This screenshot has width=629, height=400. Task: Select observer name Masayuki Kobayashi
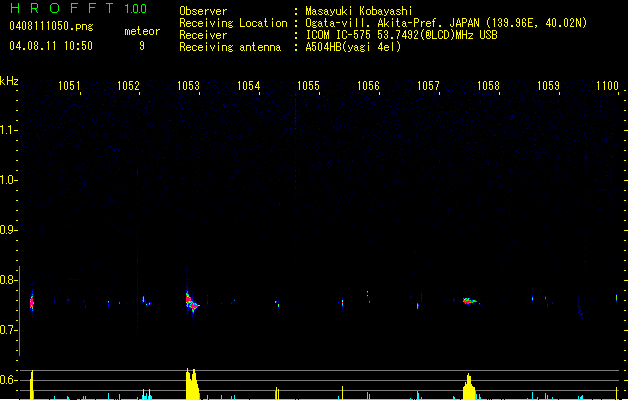click(x=359, y=11)
